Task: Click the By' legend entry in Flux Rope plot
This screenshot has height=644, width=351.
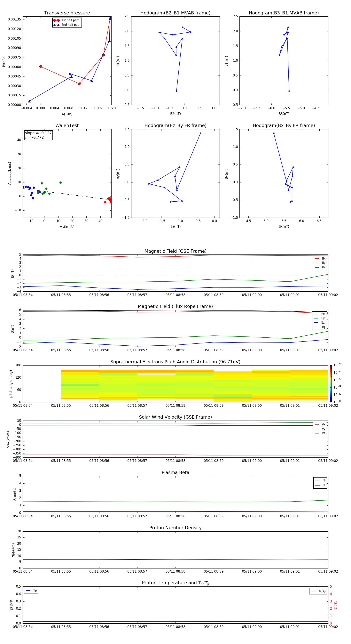Action: [x=320, y=318]
